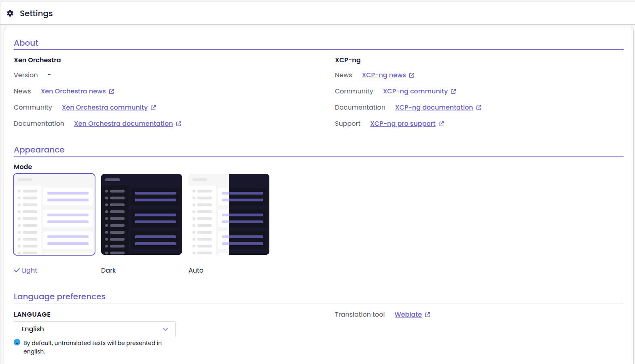The width and height of the screenshot is (635, 364).
Task: Expand language list using chevron arrow
Action: tap(165, 329)
